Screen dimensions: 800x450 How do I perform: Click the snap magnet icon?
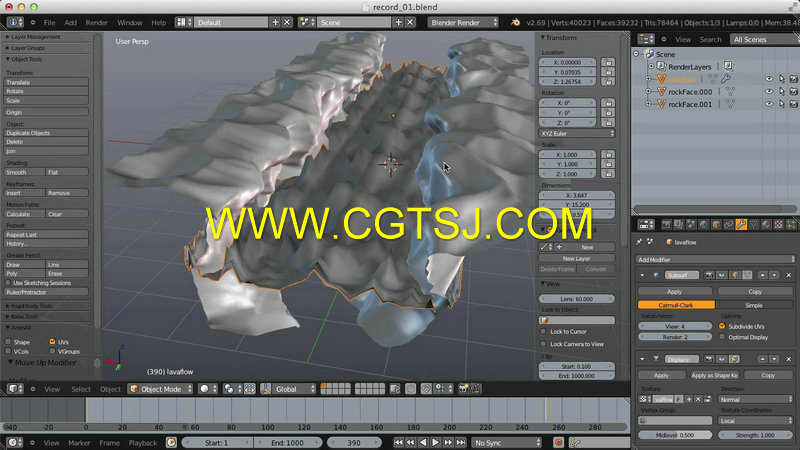(426, 389)
